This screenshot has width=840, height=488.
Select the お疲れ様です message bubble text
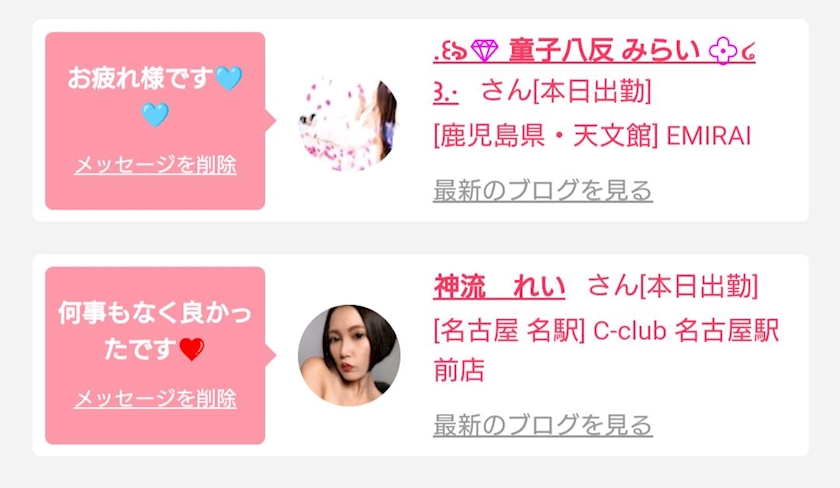click(155, 96)
